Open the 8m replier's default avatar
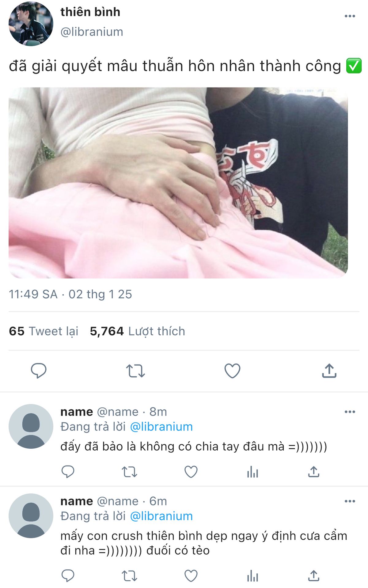Viewport: 368px width, 588px height. (x=31, y=426)
